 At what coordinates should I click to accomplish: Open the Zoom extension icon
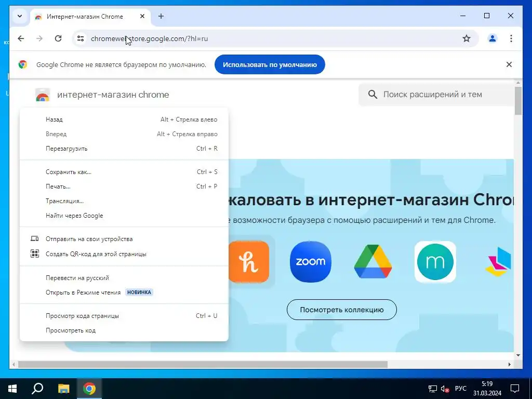(x=311, y=262)
